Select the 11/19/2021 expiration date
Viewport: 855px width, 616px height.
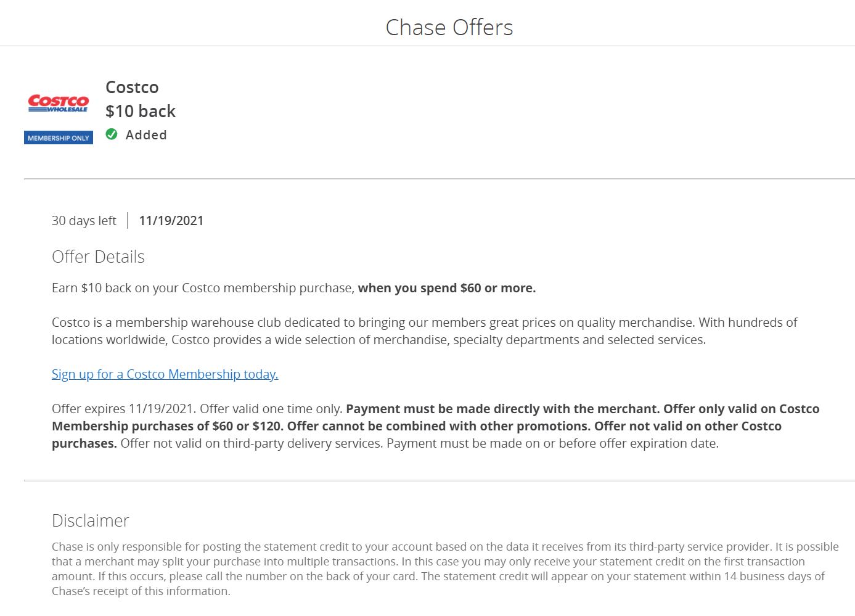click(x=171, y=220)
